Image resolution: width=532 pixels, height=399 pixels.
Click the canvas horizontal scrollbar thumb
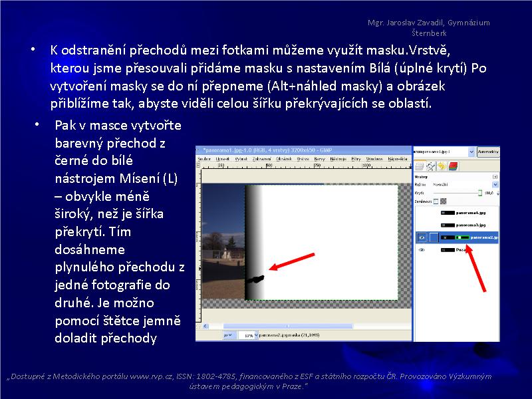coord(288,326)
